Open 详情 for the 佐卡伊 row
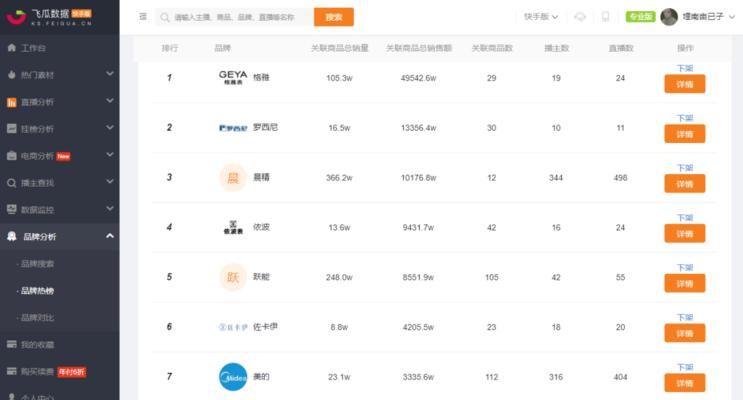Image resolution: width=743 pixels, height=400 pixels. [x=684, y=333]
